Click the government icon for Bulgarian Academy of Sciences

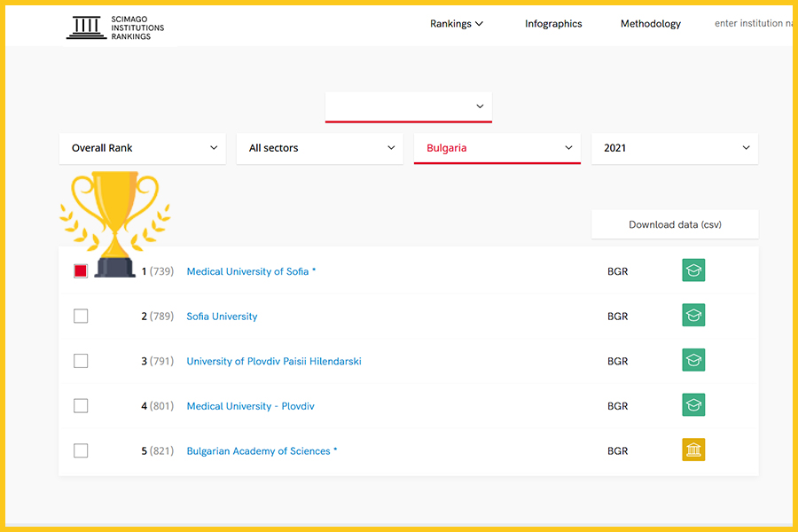coord(693,450)
